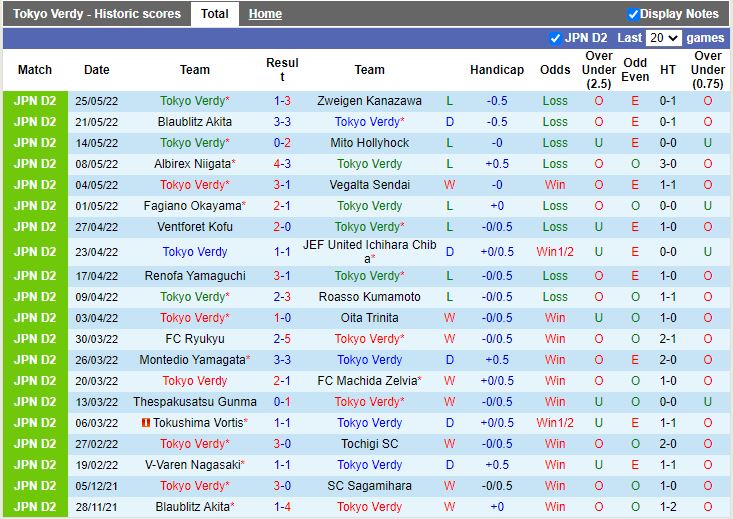The image size is (733, 519).
Task: Click the Odd Even column header
Action: point(635,70)
